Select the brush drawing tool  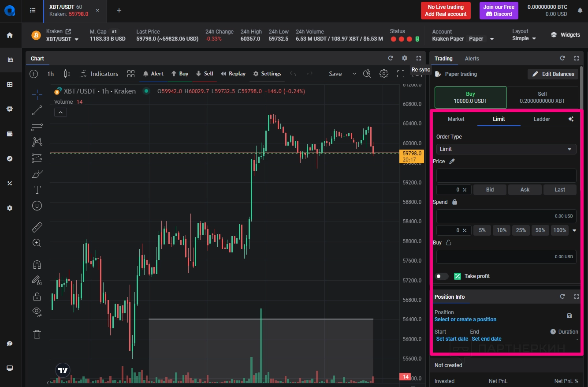point(37,174)
